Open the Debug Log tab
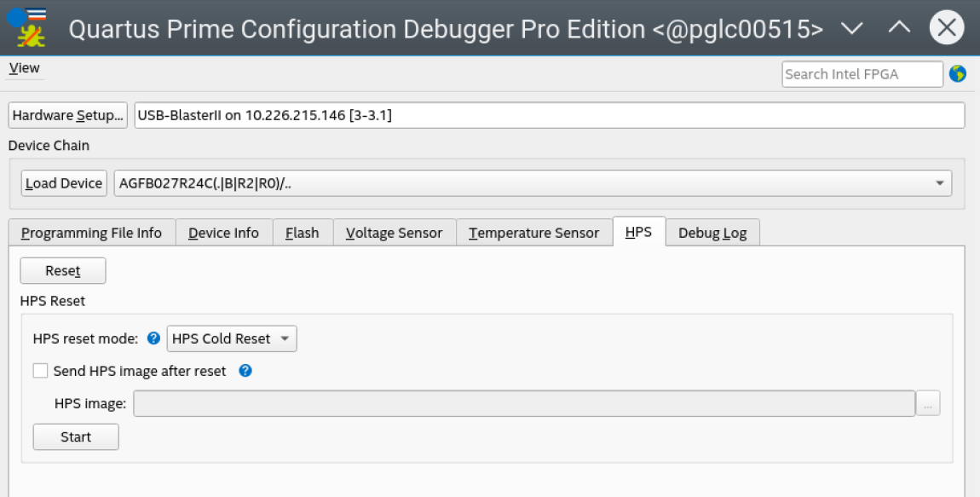Image resolution: width=980 pixels, height=497 pixels. point(712,233)
